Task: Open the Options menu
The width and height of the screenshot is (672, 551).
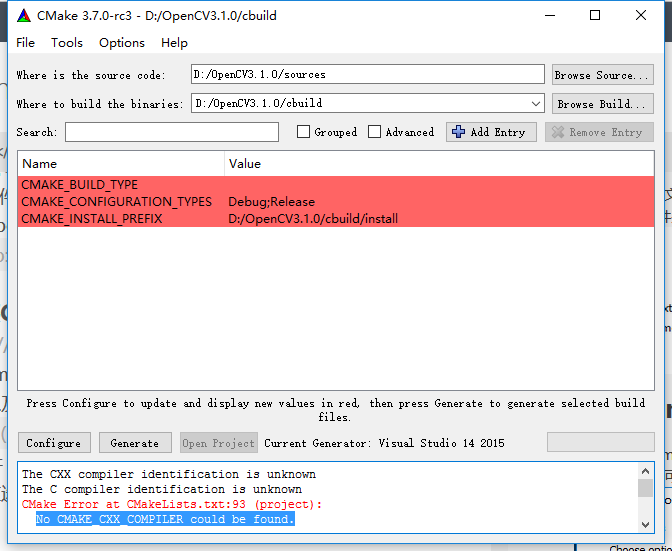Action: [x=122, y=43]
